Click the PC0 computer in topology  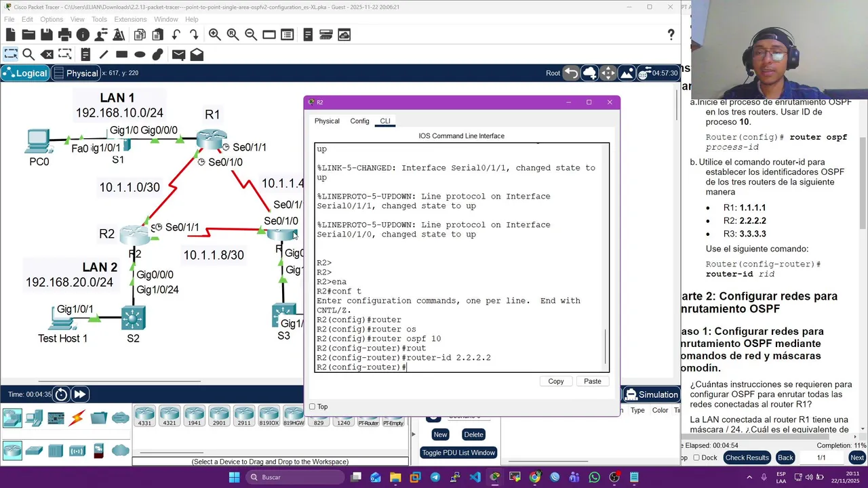pyautogui.click(x=39, y=142)
